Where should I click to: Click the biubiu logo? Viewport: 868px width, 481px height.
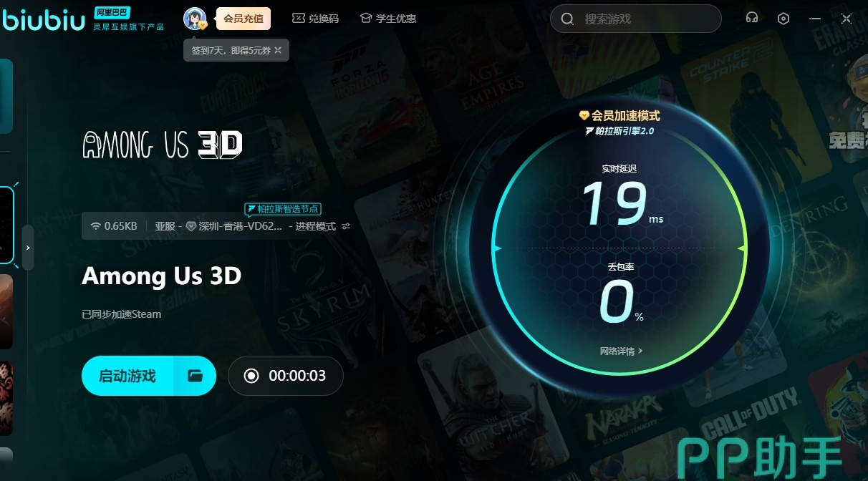click(x=43, y=19)
